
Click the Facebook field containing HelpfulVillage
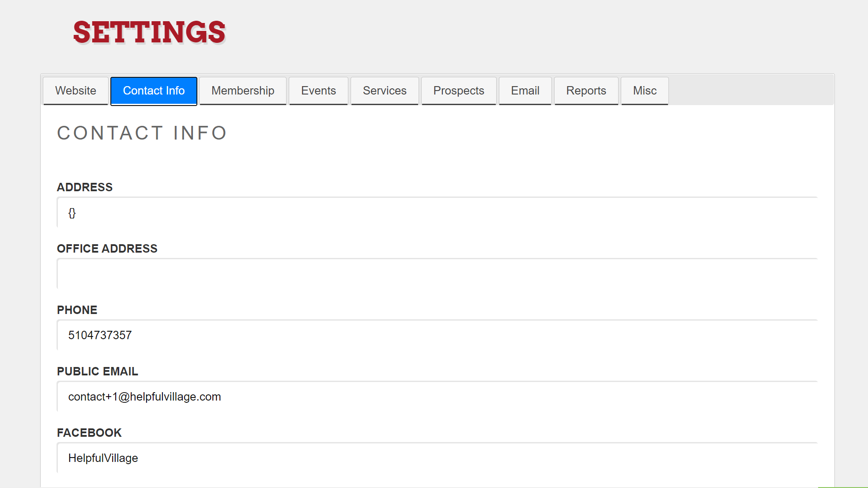pos(437,458)
